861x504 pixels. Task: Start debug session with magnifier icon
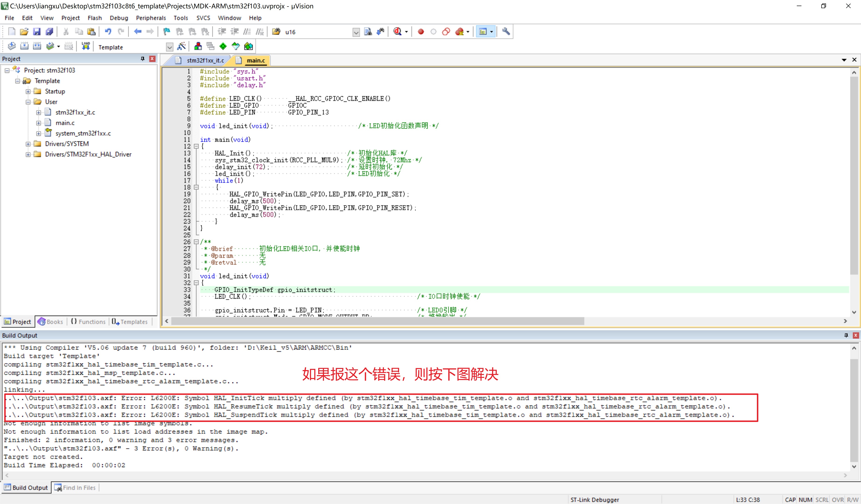tap(397, 32)
